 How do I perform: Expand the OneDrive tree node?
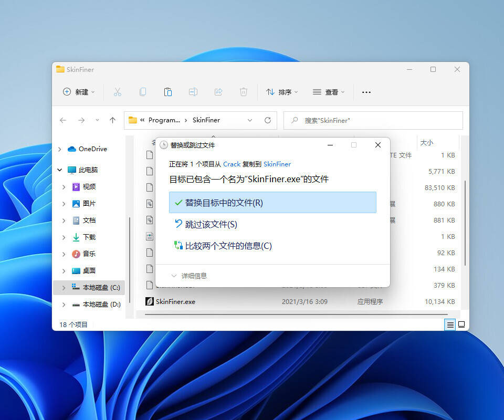[59, 149]
